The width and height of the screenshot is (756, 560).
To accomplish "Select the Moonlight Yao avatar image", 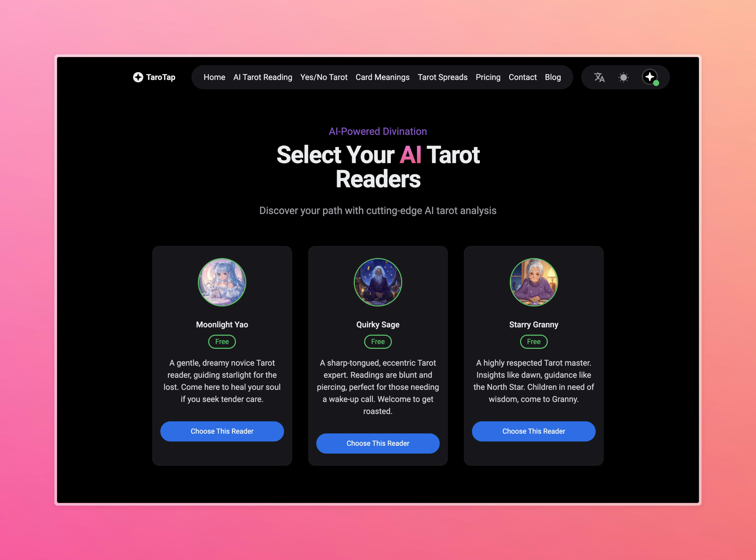I will 222,282.
